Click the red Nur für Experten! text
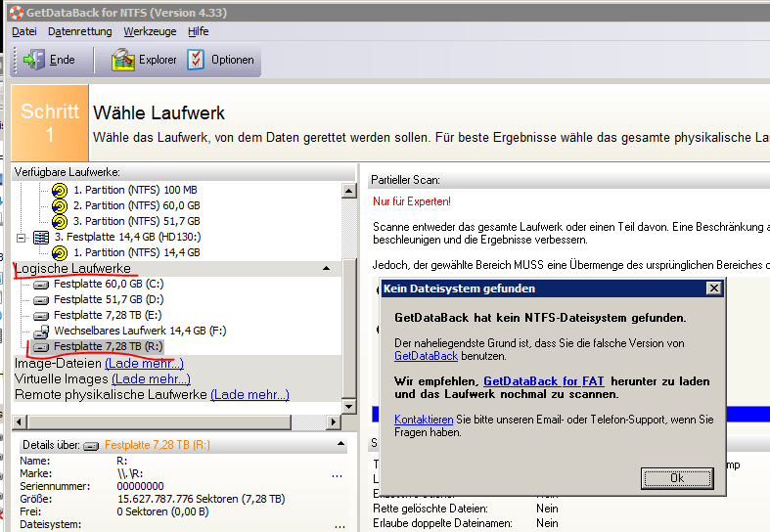770x532 pixels. coord(412,201)
